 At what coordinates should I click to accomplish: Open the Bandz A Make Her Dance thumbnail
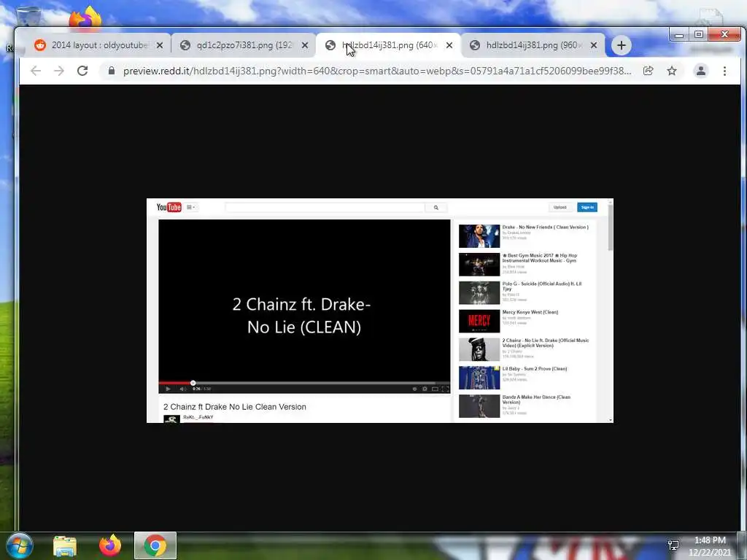tap(479, 406)
